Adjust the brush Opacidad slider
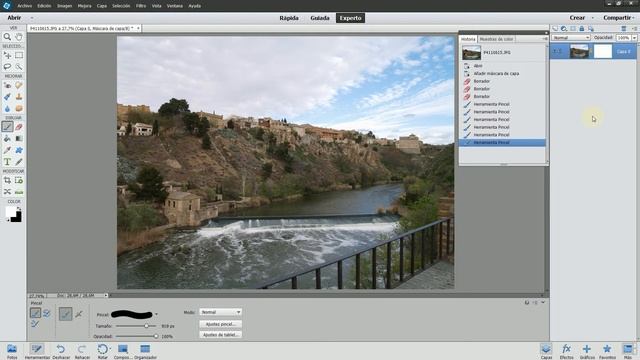Screen dimensions: 640x360 click(156, 336)
